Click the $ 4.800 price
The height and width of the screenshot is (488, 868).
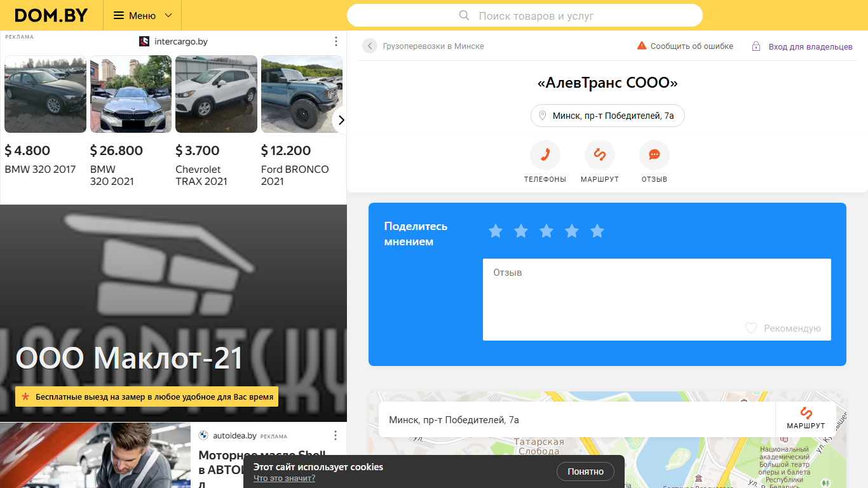tap(27, 151)
